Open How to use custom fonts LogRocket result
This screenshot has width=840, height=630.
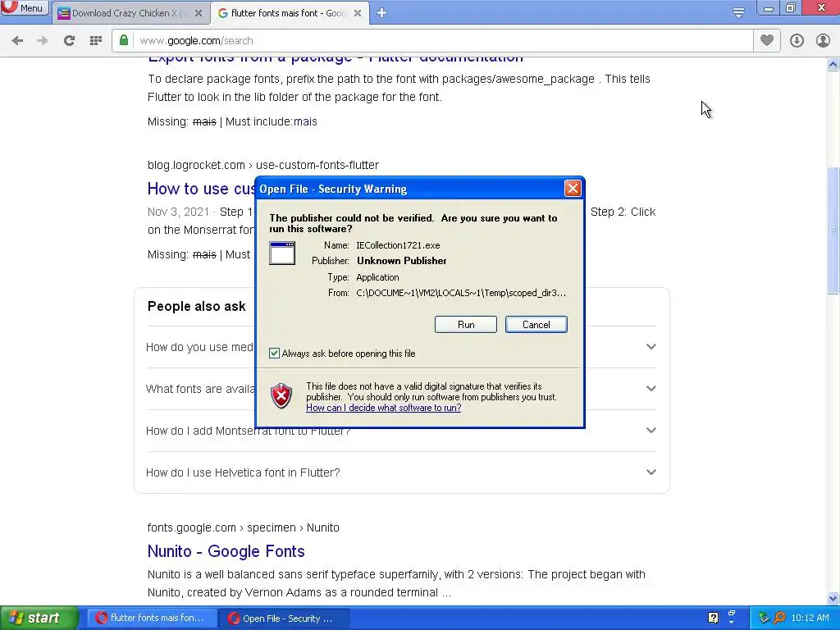point(201,189)
